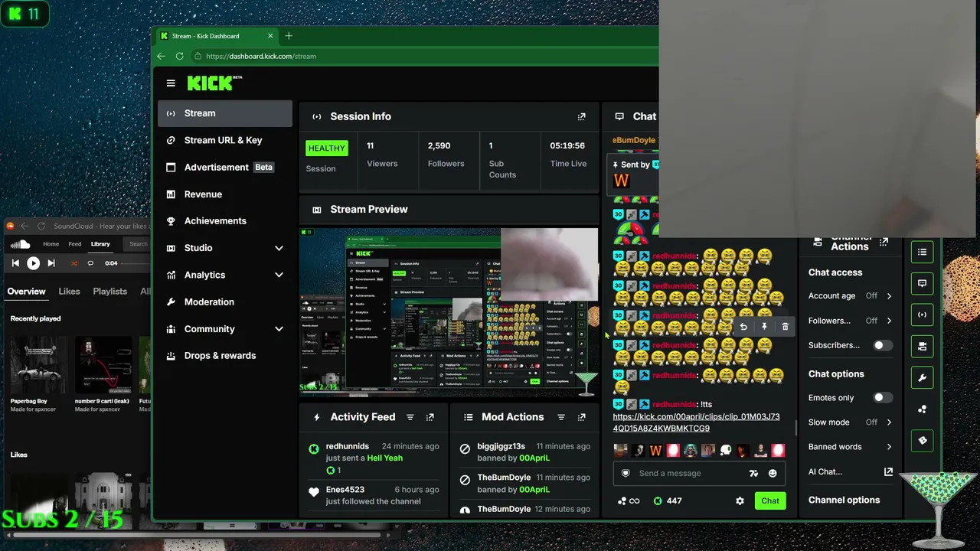This screenshot has width=980, height=551.
Task: Toggle shuffle in the SoundCloud player
Action: pos(74,263)
